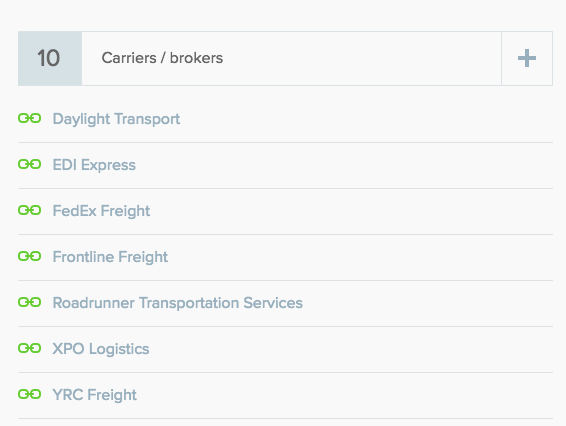Click the link icon beside XPO Logistics

(x=30, y=348)
